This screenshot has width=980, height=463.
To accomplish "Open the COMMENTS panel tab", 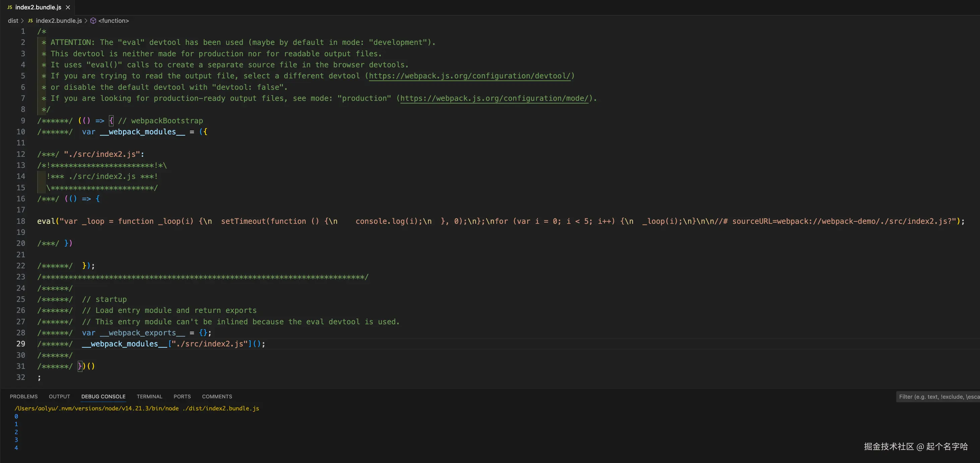I will point(217,396).
